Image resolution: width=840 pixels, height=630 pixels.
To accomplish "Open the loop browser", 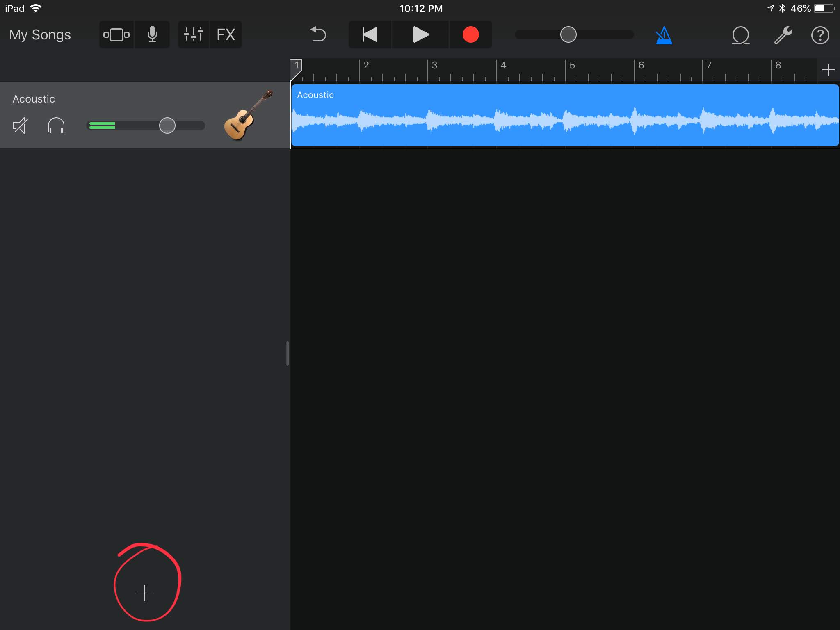I will pos(741,35).
